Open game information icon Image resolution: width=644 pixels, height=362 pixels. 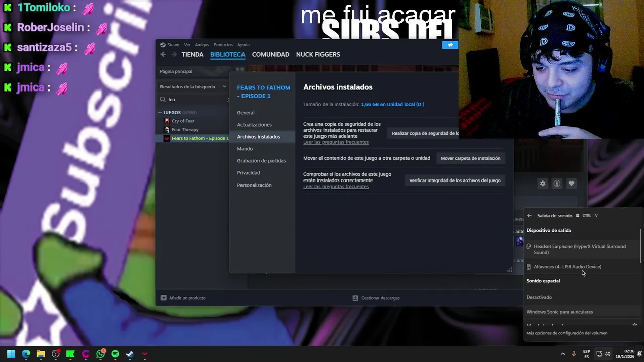pos(557,184)
